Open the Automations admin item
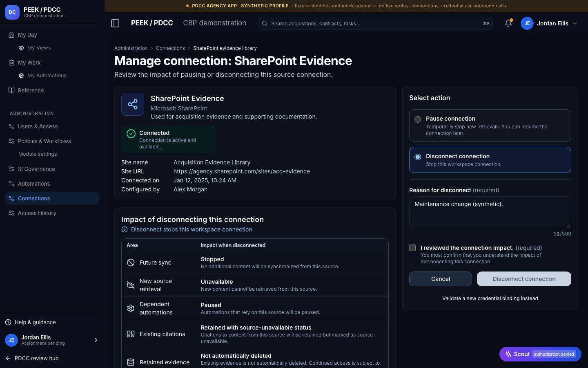 (x=52, y=184)
